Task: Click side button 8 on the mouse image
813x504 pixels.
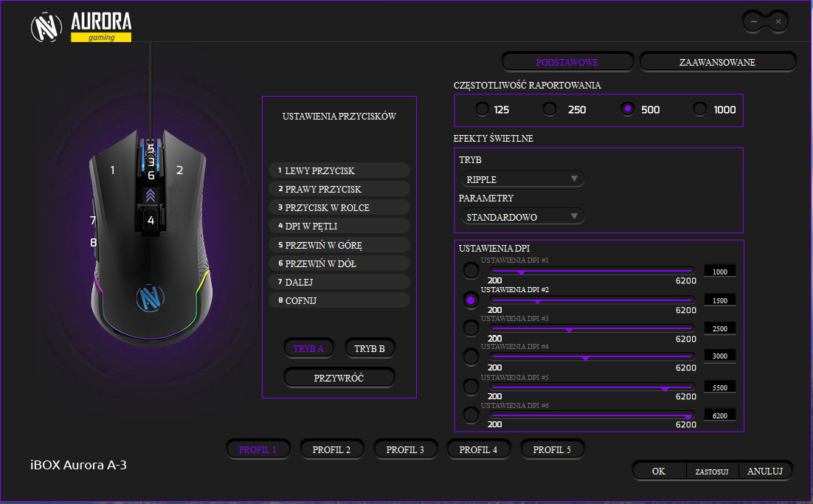Action: (94, 242)
